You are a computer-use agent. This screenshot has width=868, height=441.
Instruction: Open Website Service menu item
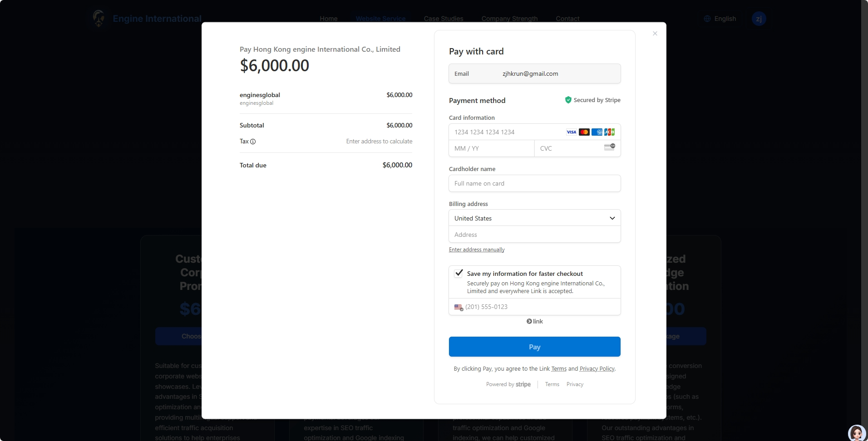(380, 19)
